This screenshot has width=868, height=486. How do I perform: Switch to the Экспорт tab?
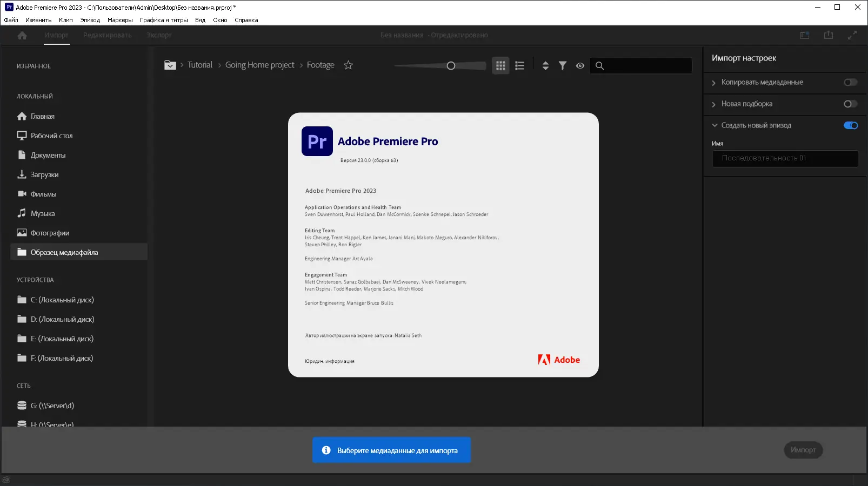(x=159, y=35)
